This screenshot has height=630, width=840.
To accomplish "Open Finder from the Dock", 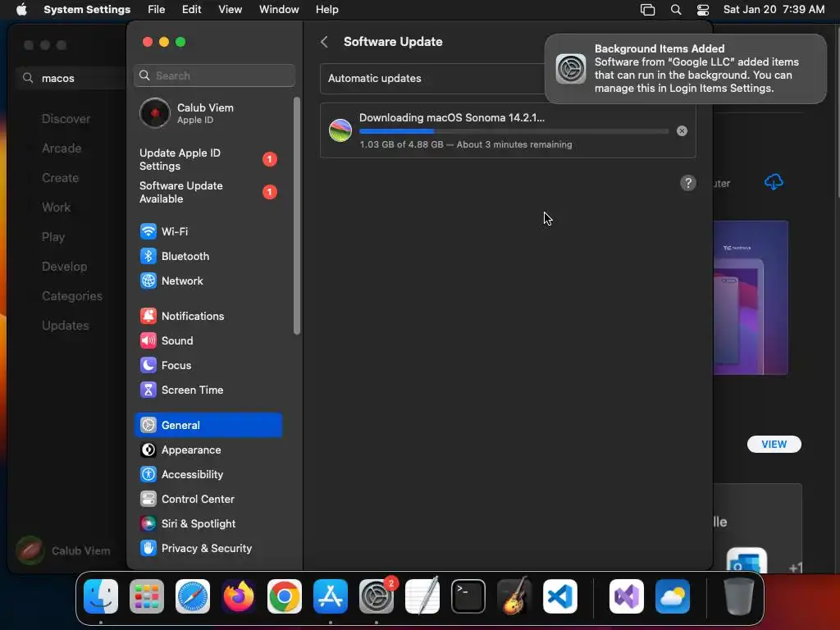I will 101,596.
